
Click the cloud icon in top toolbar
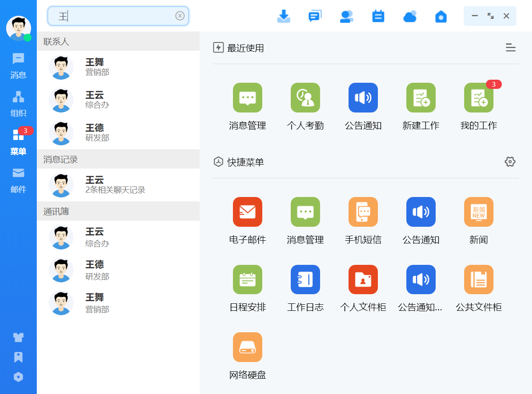tap(410, 16)
